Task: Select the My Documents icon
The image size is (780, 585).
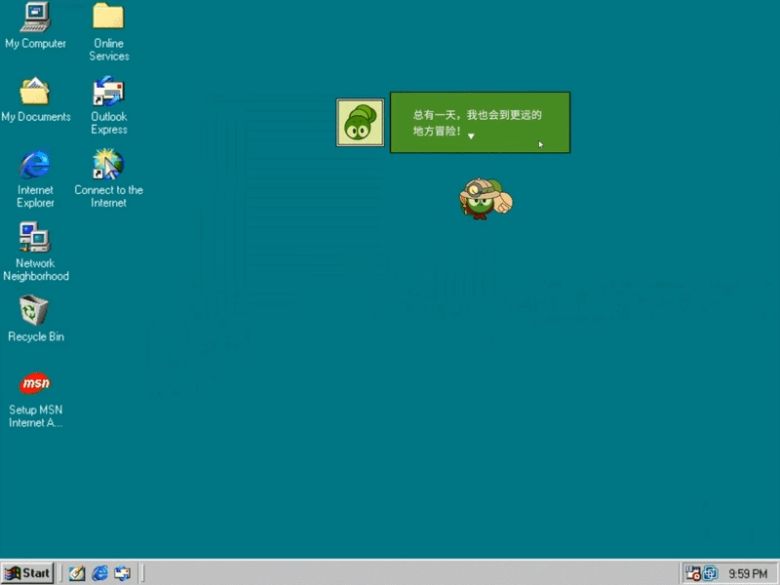Action: pos(35,91)
